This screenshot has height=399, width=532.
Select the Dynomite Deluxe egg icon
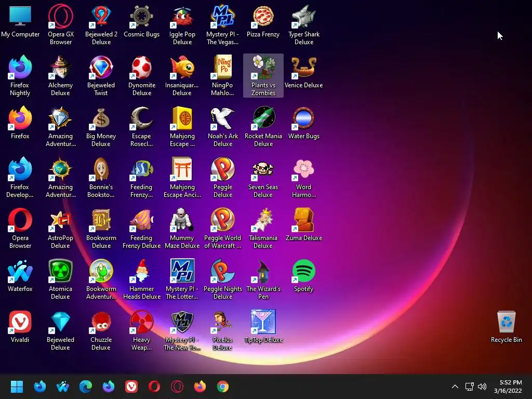[x=141, y=75]
